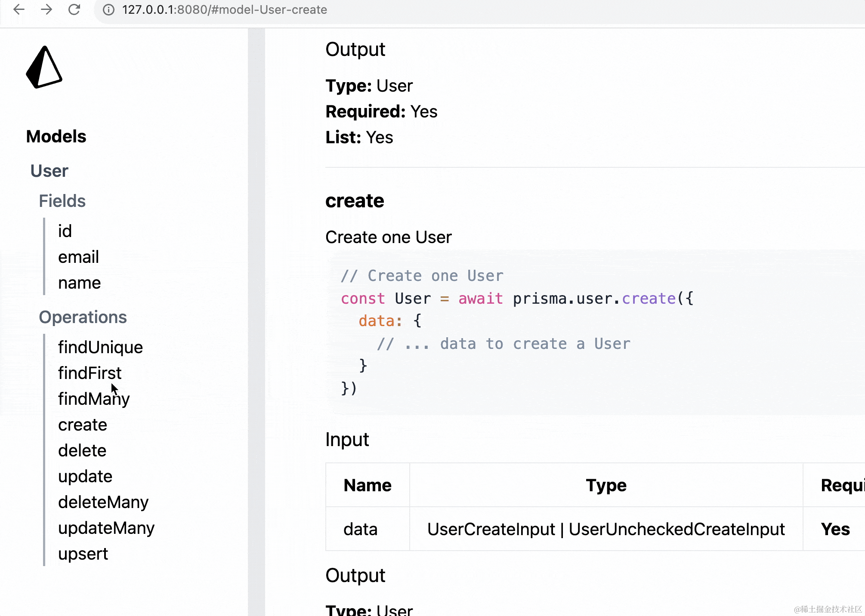Screen dimensions: 865x616
Task: Jump to the id field
Action: click(65, 231)
